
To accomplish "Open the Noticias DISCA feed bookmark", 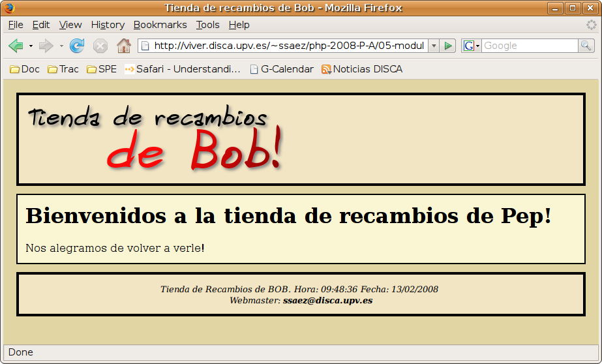I will (x=361, y=69).
